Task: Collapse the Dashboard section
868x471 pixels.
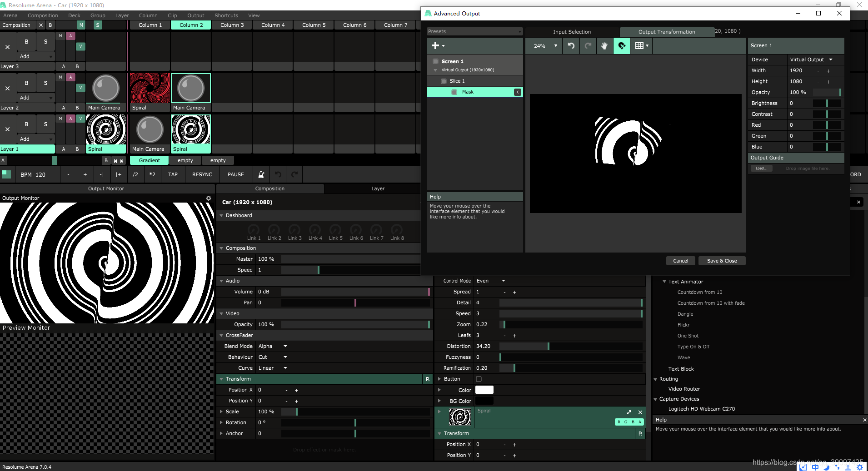Action: pos(221,216)
